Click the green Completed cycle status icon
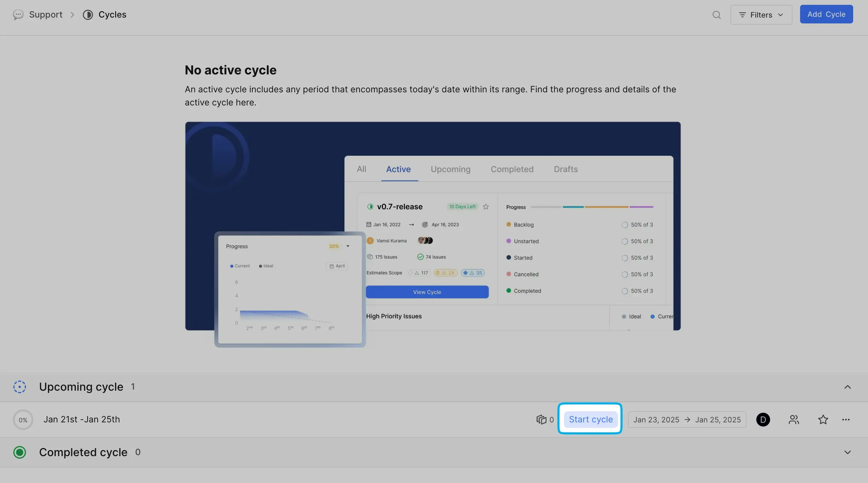This screenshot has width=868, height=483. [20, 452]
